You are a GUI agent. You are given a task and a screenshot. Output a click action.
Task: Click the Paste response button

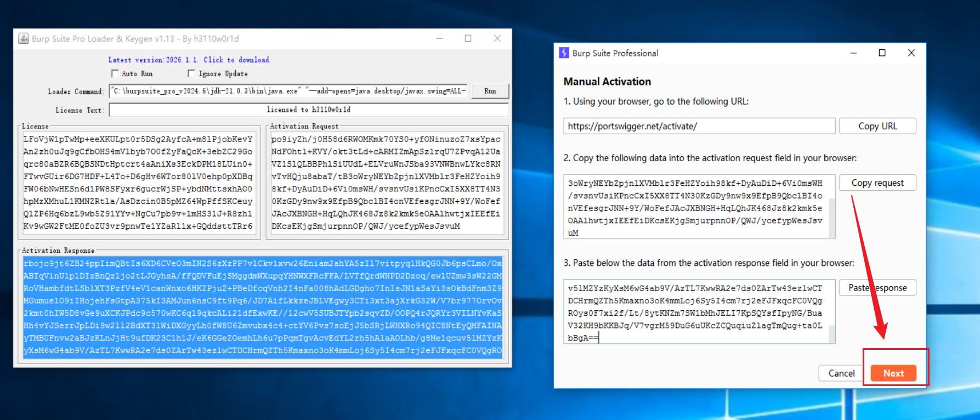click(x=877, y=288)
